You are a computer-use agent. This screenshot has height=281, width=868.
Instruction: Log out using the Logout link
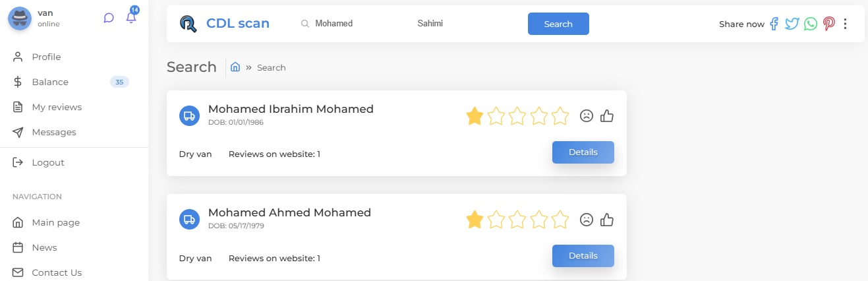coord(48,162)
